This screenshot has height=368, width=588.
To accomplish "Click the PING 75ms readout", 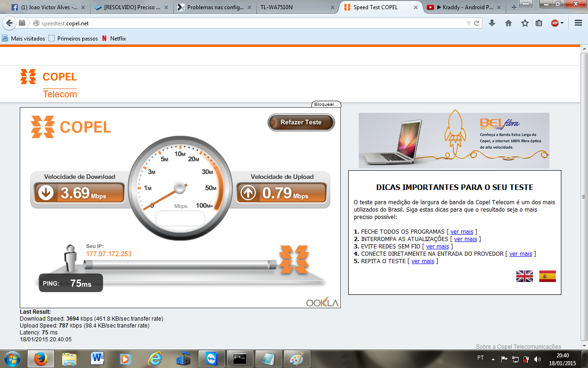I will tap(71, 283).
